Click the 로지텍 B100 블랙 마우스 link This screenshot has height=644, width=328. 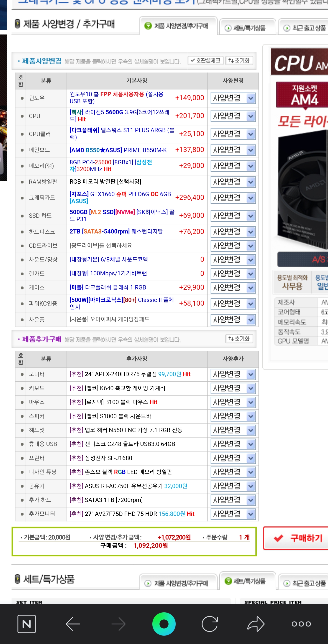113,402
